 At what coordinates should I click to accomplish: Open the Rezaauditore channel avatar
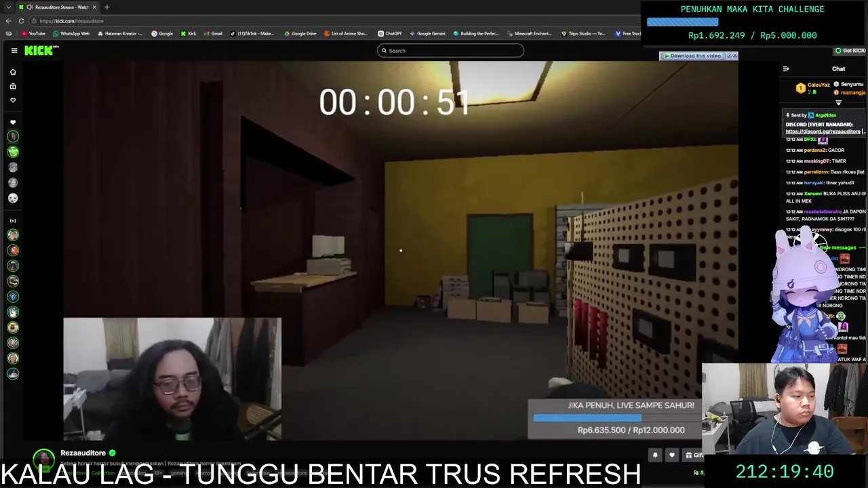tap(44, 460)
